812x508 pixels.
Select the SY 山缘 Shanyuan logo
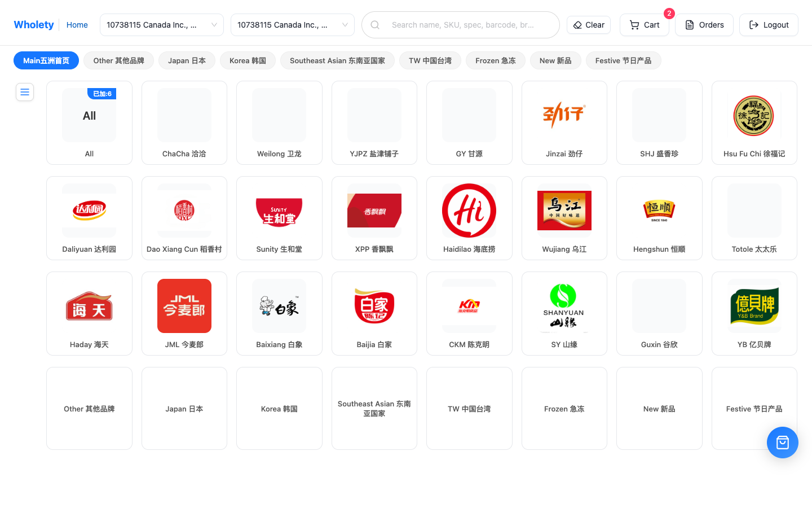[564, 306]
